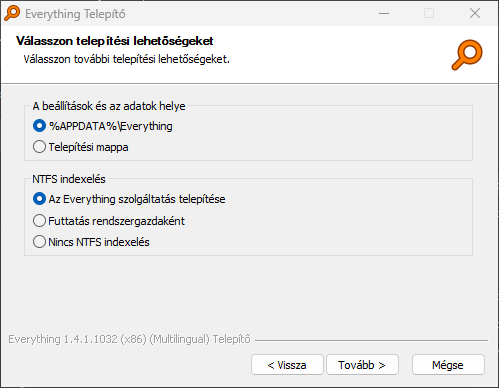Screen dimensions: 499x388
Task: Select the %APPDATA%\Everything radio option
Action: [103, 126]
